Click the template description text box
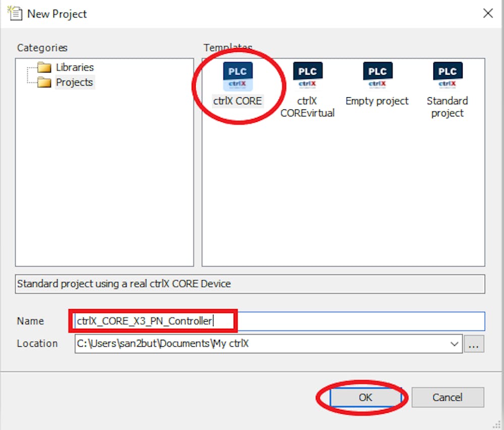Viewport: 504px width, 430px height. [x=250, y=284]
